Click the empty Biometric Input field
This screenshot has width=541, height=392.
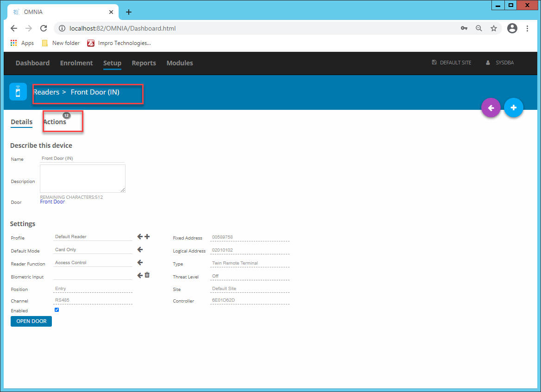pyautogui.click(x=93, y=275)
